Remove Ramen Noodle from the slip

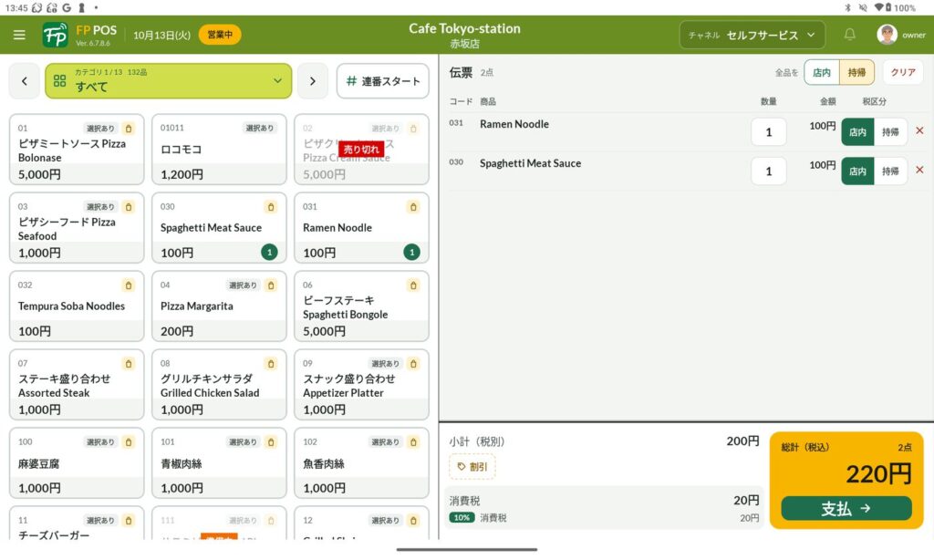pos(919,130)
